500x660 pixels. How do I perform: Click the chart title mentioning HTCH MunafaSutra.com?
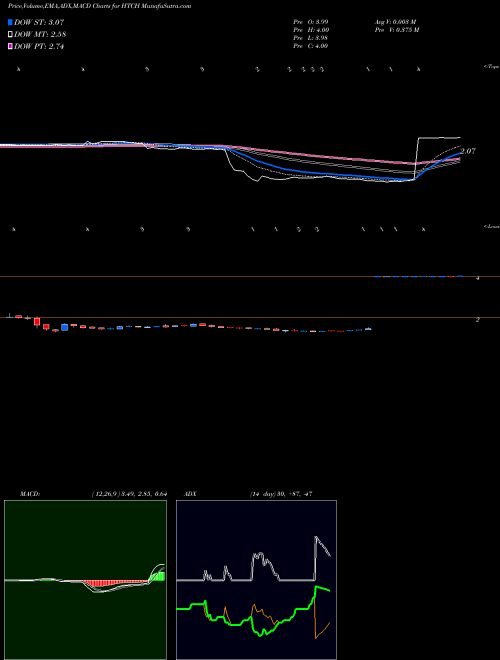click(x=99, y=6)
